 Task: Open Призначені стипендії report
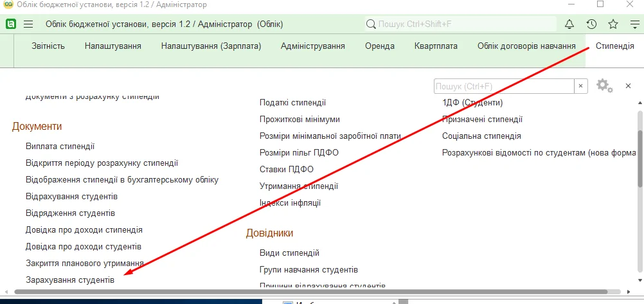tap(482, 120)
